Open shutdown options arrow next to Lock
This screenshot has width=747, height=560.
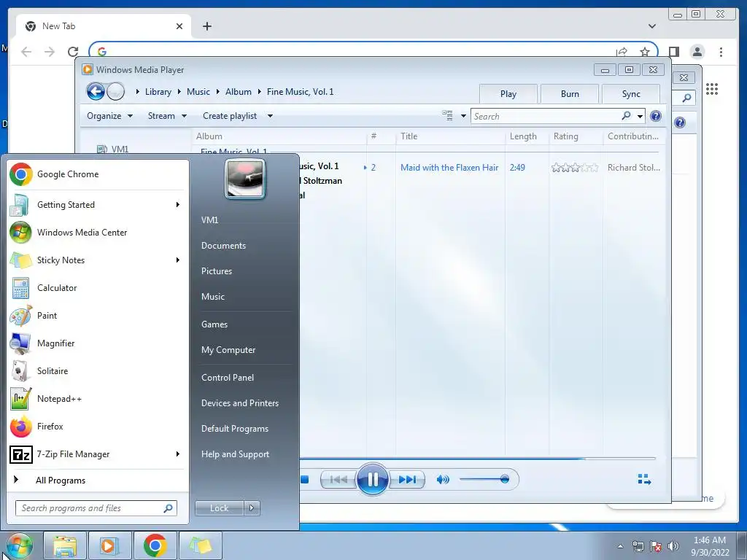point(252,508)
